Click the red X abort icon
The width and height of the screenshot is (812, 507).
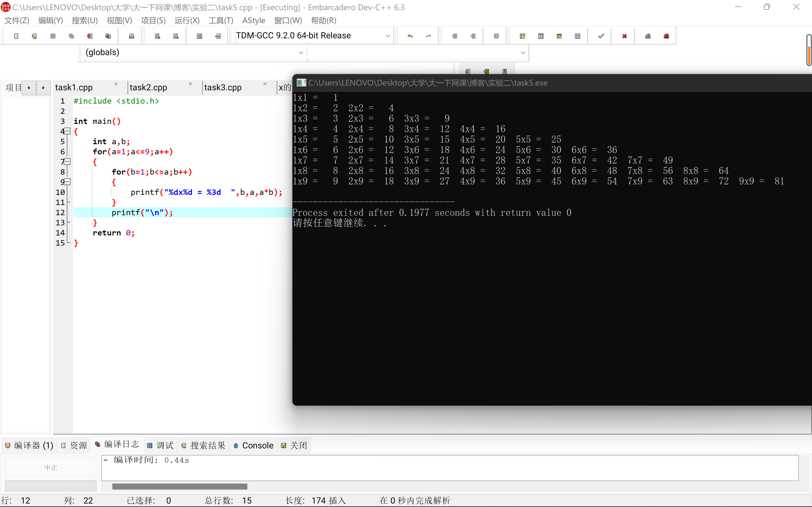click(x=624, y=36)
